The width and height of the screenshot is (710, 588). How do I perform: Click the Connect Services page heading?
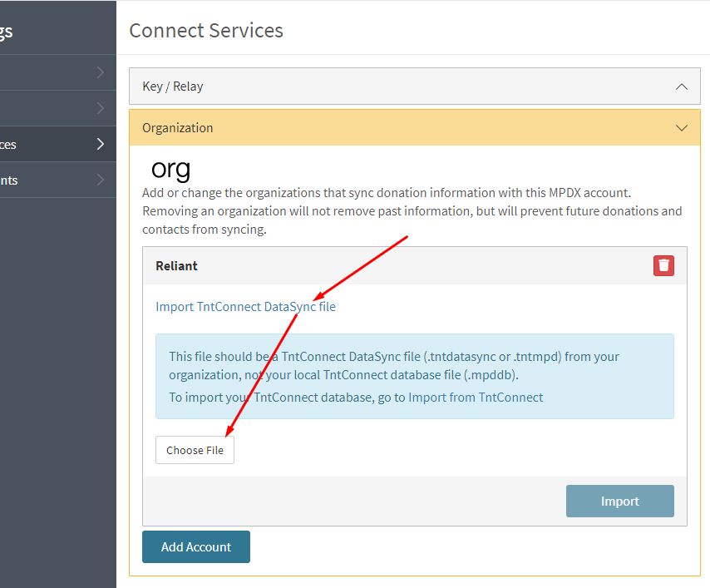pos(206,31)
